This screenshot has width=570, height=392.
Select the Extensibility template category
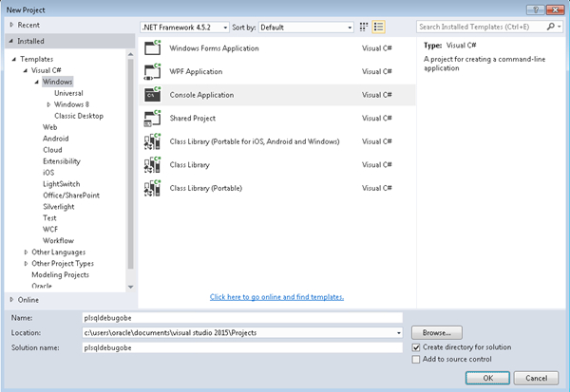tap(62, 161)
